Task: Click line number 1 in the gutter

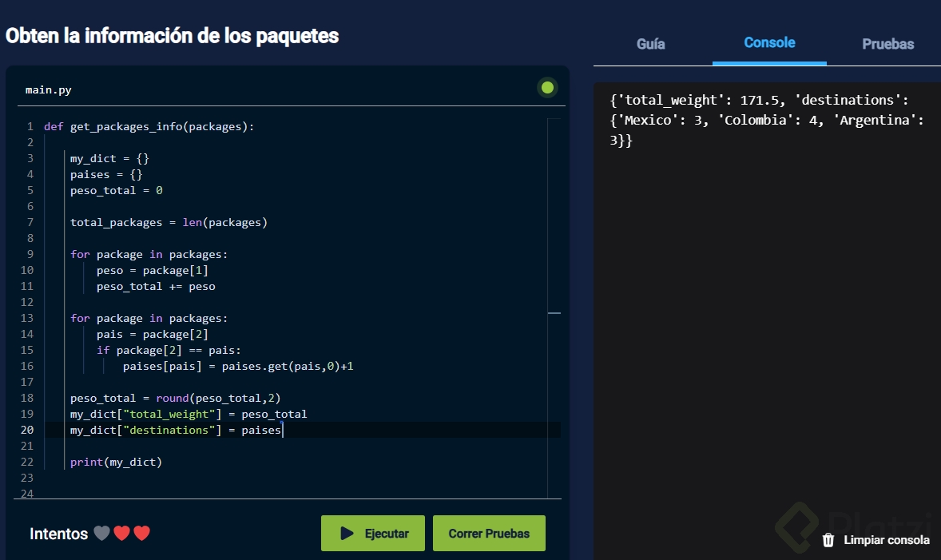Action: click(30, 126)
